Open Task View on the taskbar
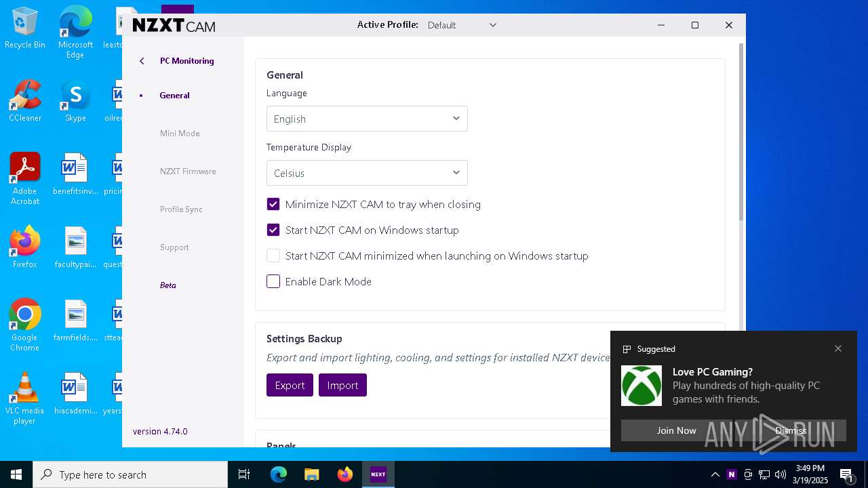The height and width of the screenshot is (488, 868). (x=244, y=474)
